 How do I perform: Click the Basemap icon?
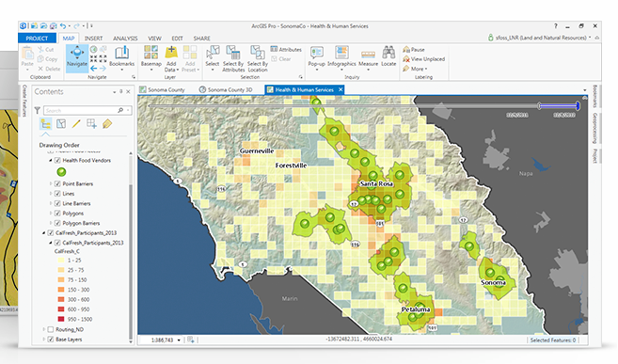(151, 57)
